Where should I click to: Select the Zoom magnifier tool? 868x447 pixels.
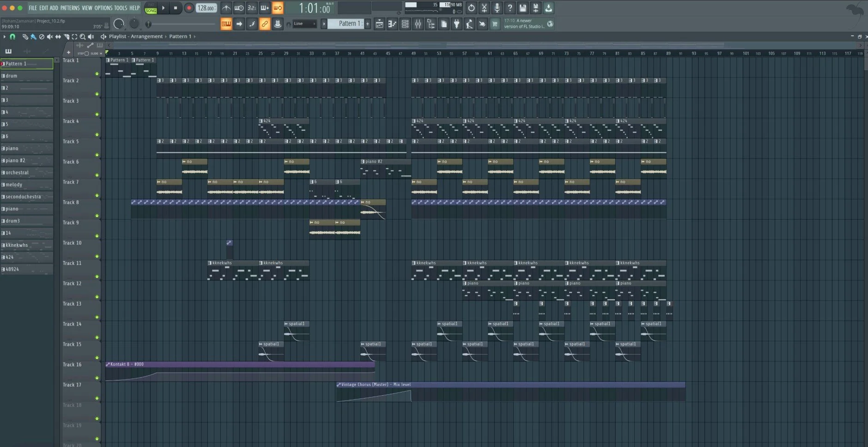click(x=83, y=37)
